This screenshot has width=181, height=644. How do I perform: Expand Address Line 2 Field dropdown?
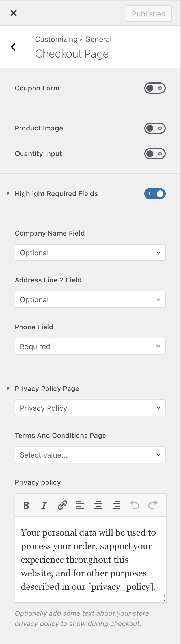90,299
